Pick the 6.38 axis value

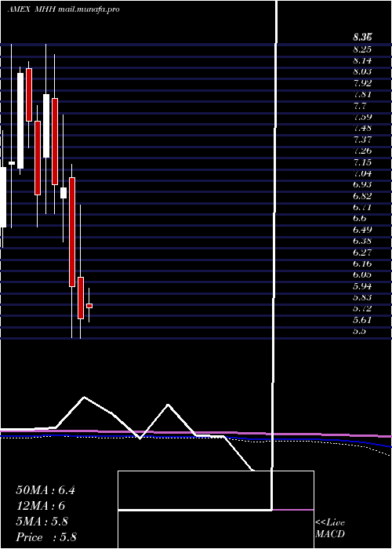(x=362, y=242)
